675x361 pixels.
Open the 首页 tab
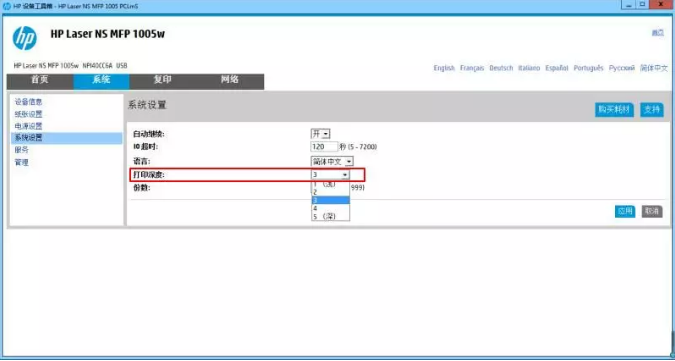(x=40, y=80)
